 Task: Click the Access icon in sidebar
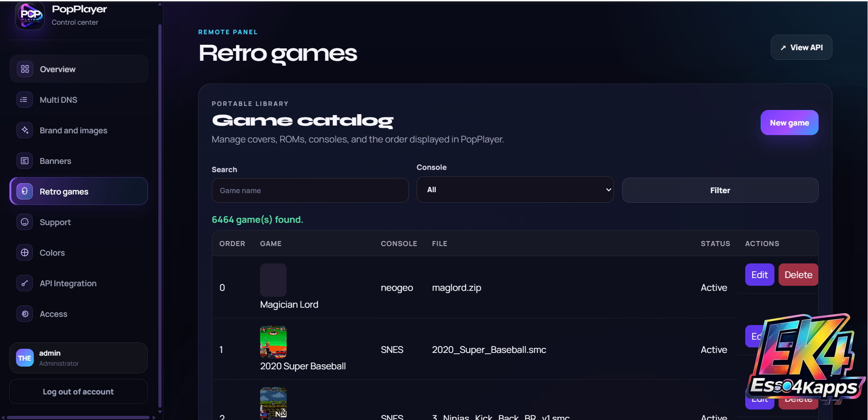pos(25,314)
